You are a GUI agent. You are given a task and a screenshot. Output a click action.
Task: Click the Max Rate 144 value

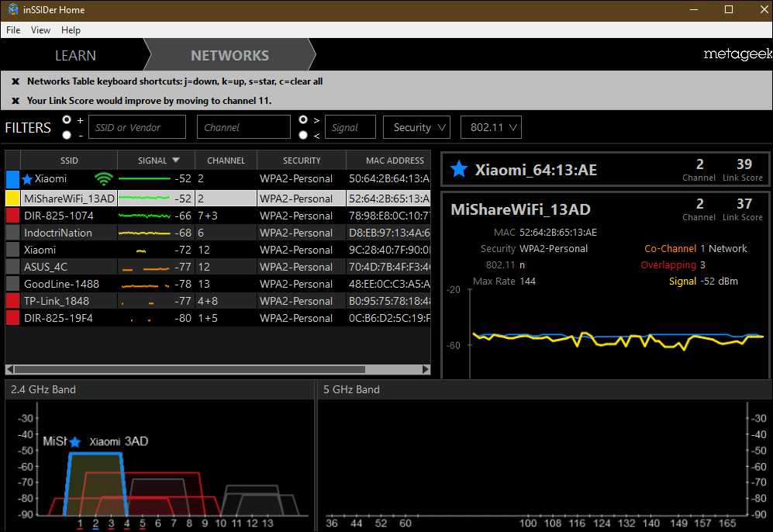[527, 281]
